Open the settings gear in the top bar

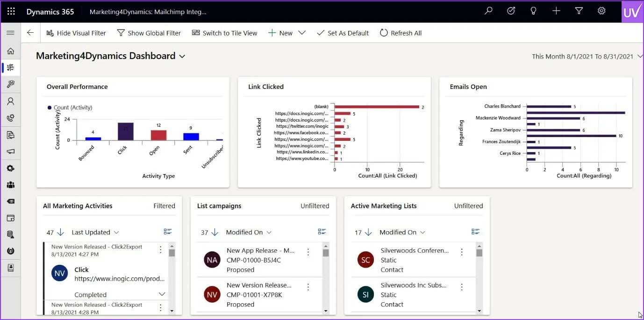(601, 11)
